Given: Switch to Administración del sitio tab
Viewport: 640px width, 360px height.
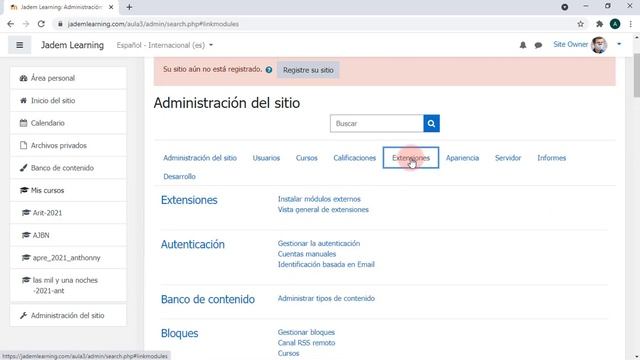Looking at the screenshot, I should click(x=200, y=158).
